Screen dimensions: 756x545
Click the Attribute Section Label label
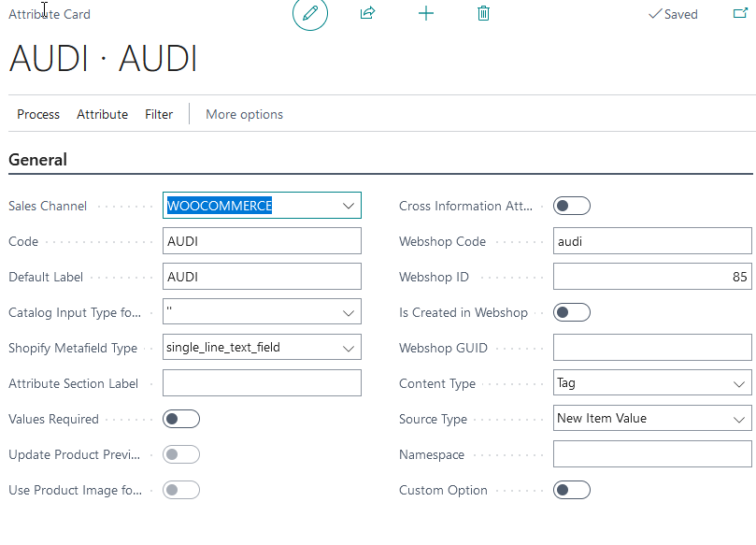[73, 384]
